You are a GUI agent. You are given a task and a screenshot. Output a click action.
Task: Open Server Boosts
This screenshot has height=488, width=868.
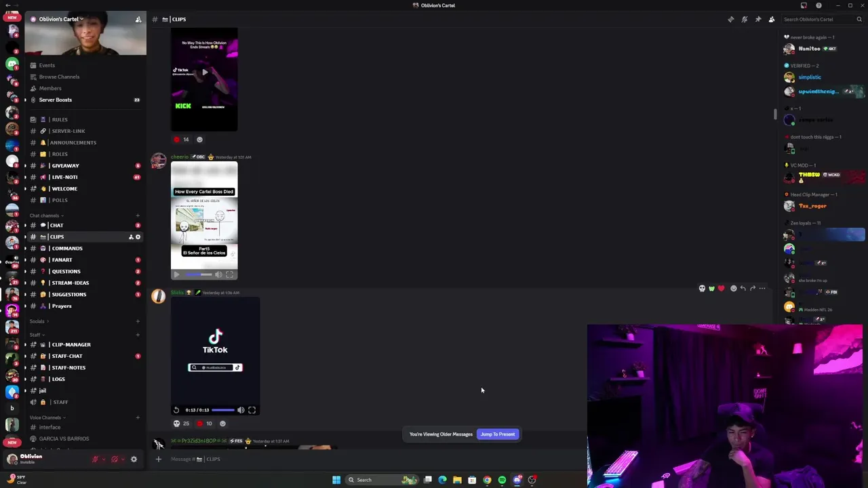click(x=84, y=100)
